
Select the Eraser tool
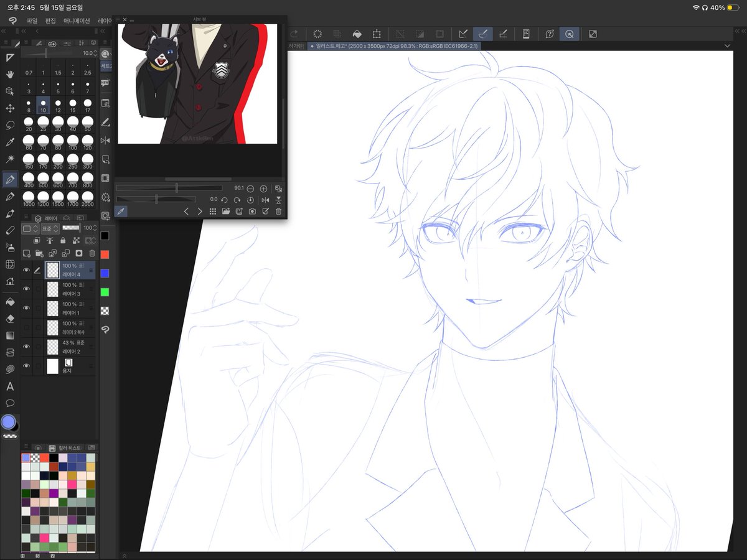10,319
